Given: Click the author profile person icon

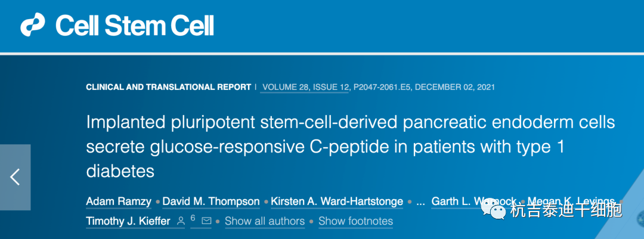Looking at the screenshot, I should pos(181,221).
